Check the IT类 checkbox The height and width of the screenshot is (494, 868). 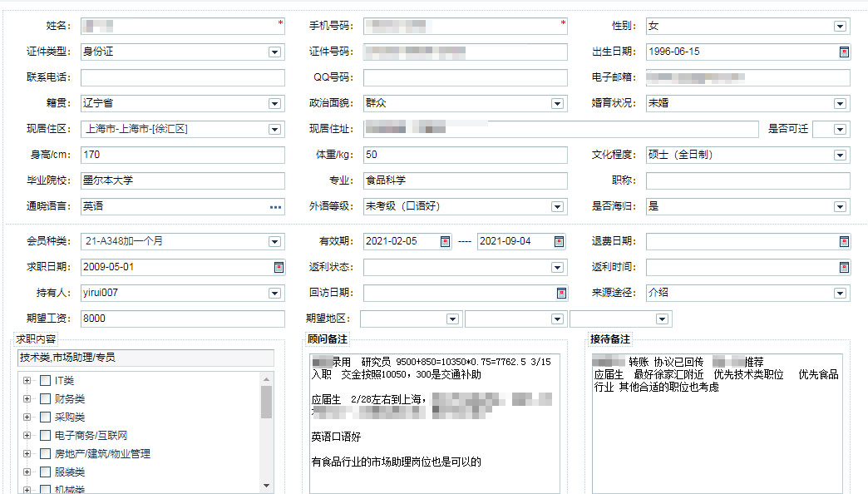click(x=46, y=380)
